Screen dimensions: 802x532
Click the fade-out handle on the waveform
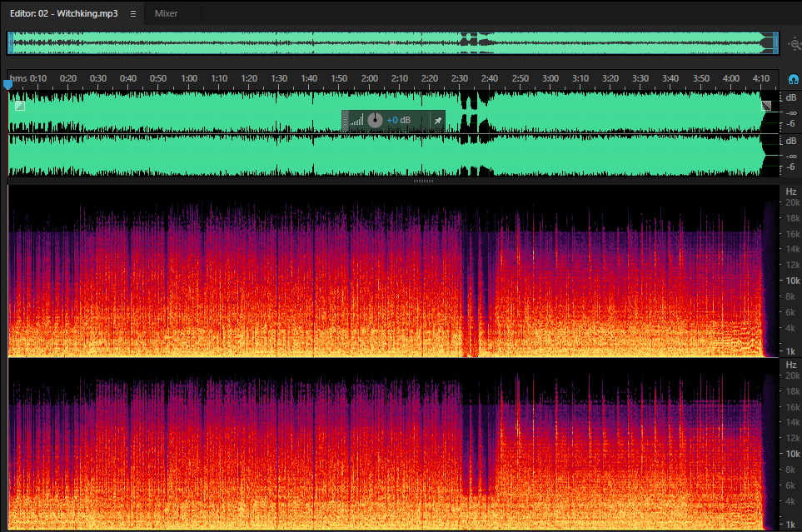pyautogui.click(x=766, y=106)
